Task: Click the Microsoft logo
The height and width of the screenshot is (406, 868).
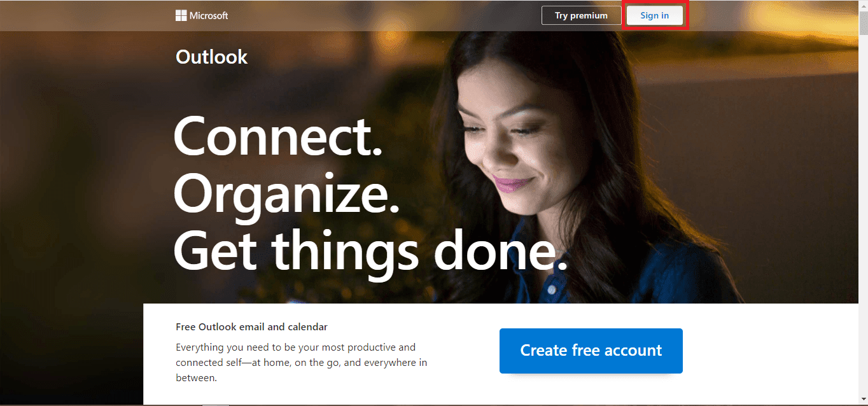Action: (202, 15)
